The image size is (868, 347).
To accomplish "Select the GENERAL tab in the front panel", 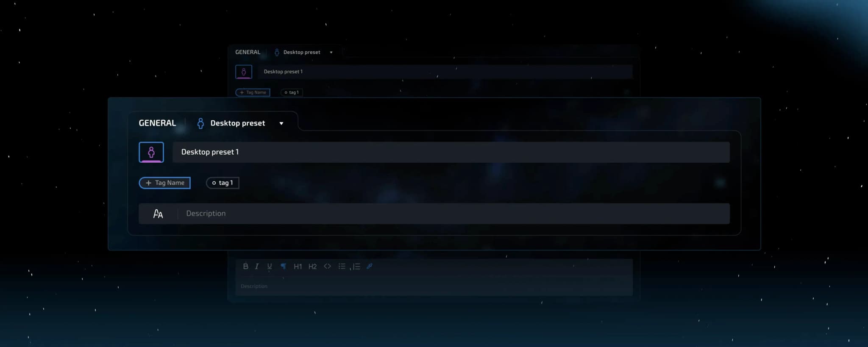I will click(157, 123).
